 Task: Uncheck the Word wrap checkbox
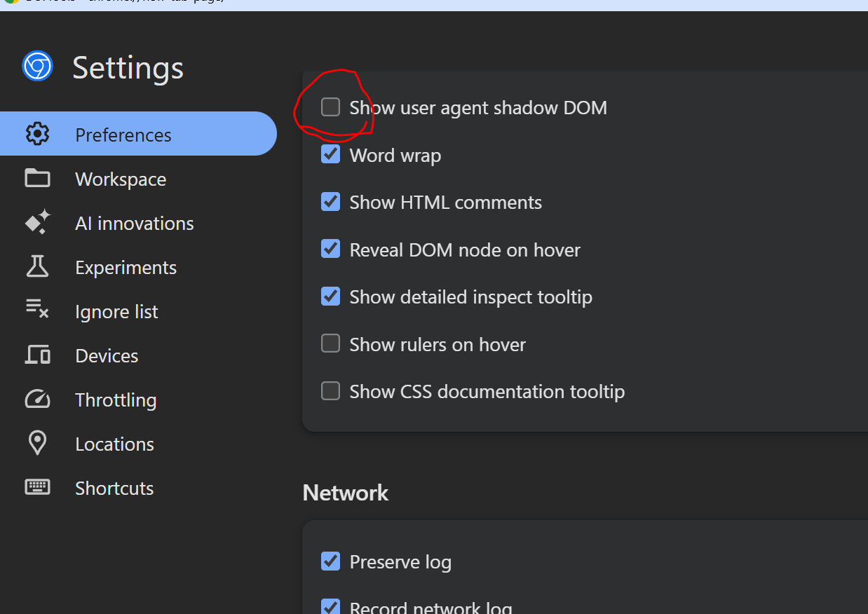click(330, 154)
